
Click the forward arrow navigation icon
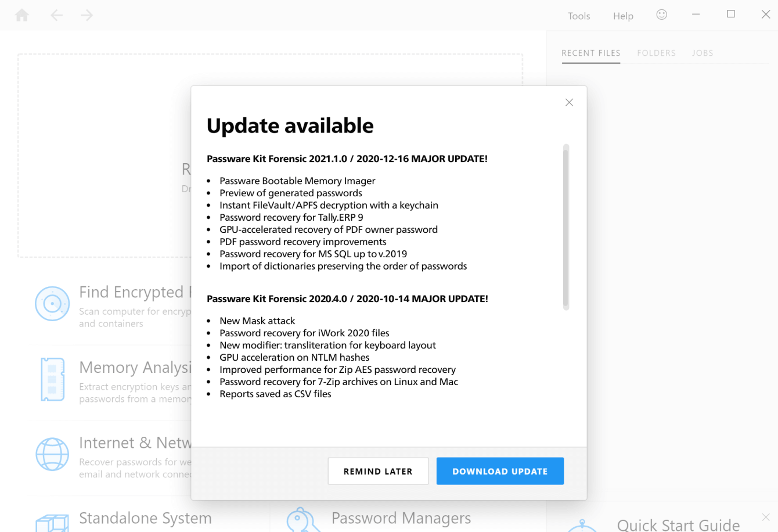(x=87, y=15)
